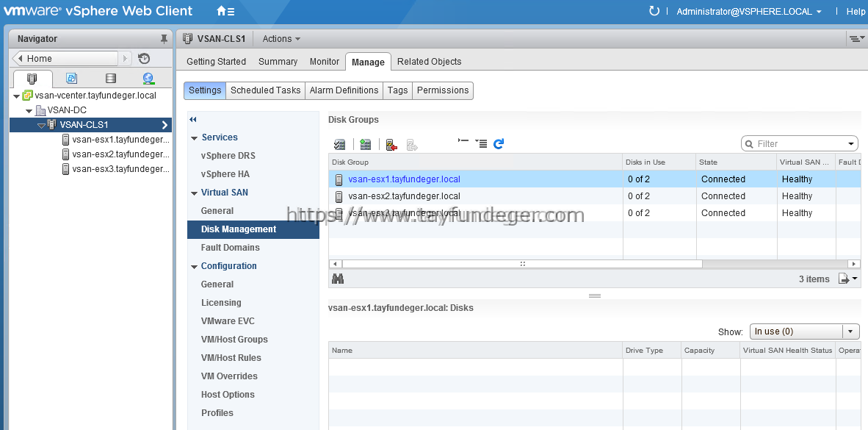Viewport: 868px width, 430px height.
Task: Sort by State column header
Action: pyautogui.click(x=737, y=162)
